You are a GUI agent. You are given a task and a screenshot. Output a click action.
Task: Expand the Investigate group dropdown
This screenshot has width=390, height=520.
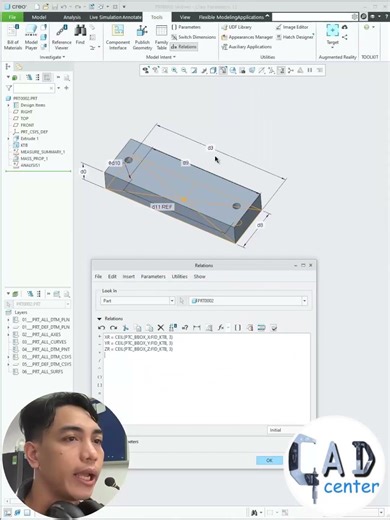click(52, 57)
